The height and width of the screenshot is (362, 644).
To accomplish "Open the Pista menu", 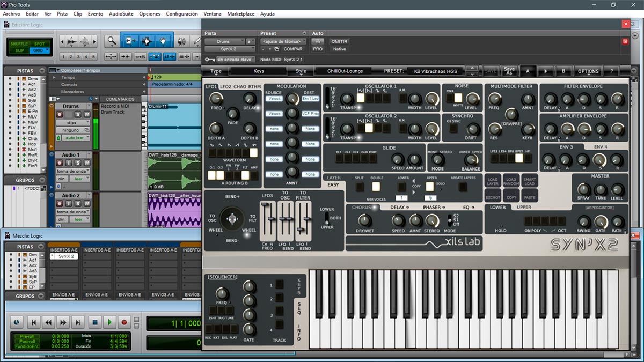I will pyautogui.click(x=62, y=14).
